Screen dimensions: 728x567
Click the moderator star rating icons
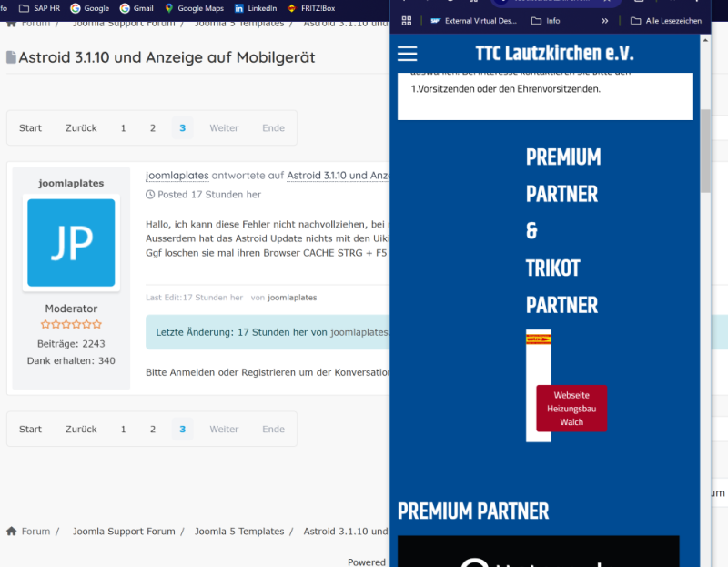coord(71,324)
